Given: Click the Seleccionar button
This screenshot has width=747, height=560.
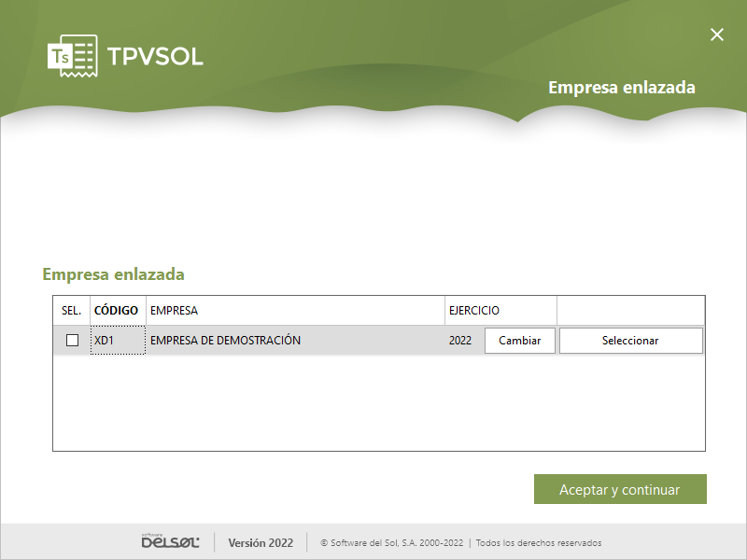Looking at the screenshot, I should (631, 341).
